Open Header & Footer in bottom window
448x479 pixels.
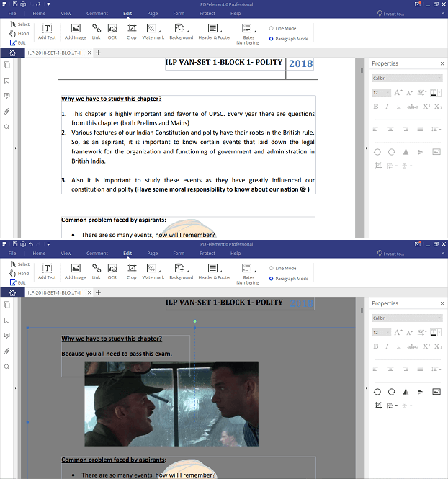[x=215, y=272]
